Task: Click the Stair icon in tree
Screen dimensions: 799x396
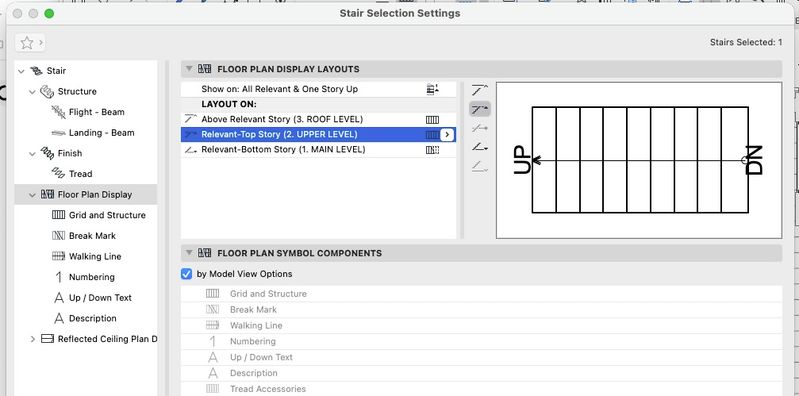Action: tap(36, 71)
